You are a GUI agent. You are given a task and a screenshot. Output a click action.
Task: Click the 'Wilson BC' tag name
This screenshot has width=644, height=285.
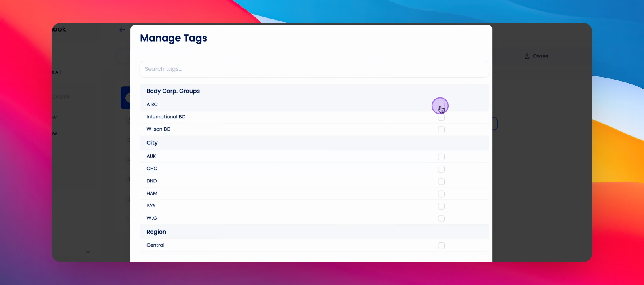[x=158, y=129]
